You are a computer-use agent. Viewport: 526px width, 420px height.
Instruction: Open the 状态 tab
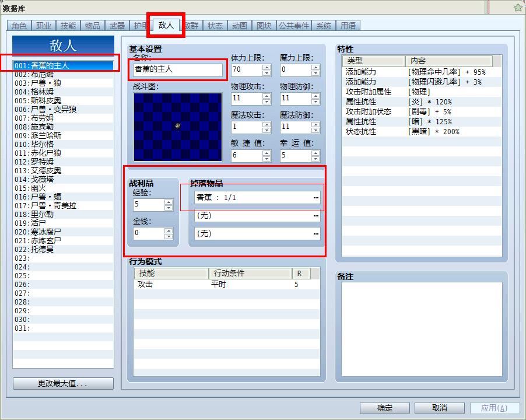215,26
